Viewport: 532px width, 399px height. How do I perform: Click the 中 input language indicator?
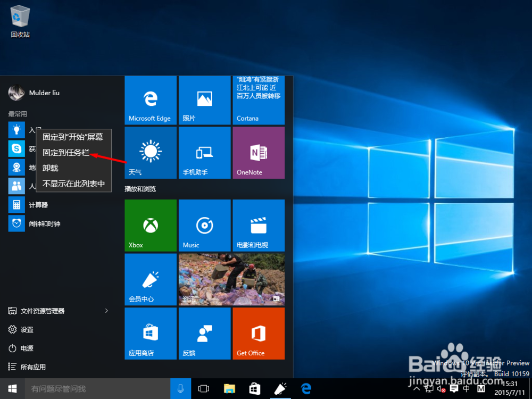tap(467, 389)
